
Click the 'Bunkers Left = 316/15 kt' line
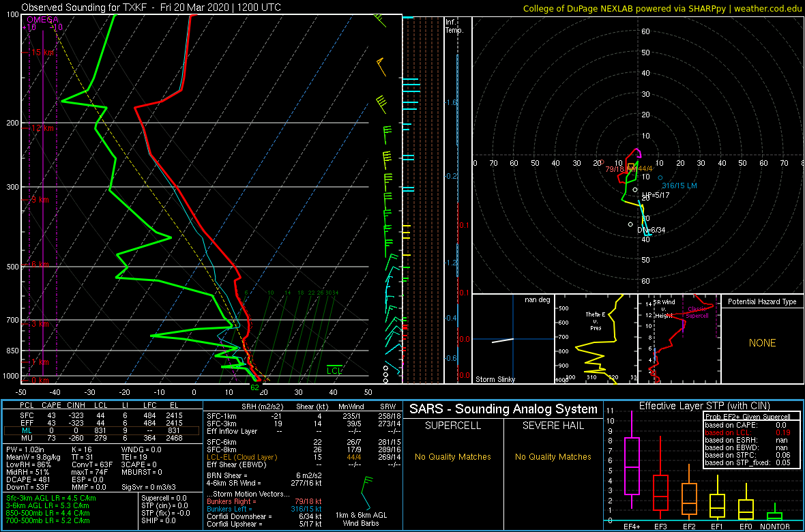[264, 509]
